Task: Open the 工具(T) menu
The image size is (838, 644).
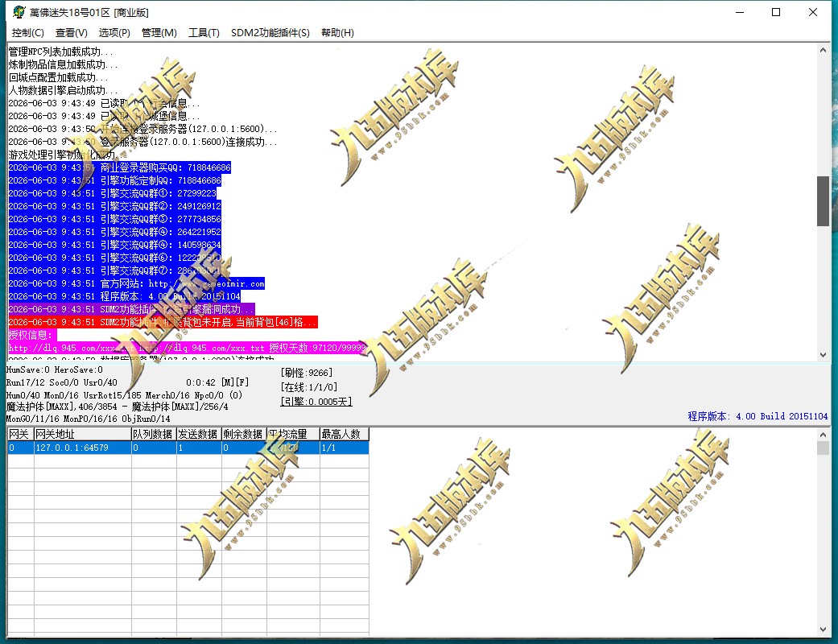Action: [x=204, y=32]
